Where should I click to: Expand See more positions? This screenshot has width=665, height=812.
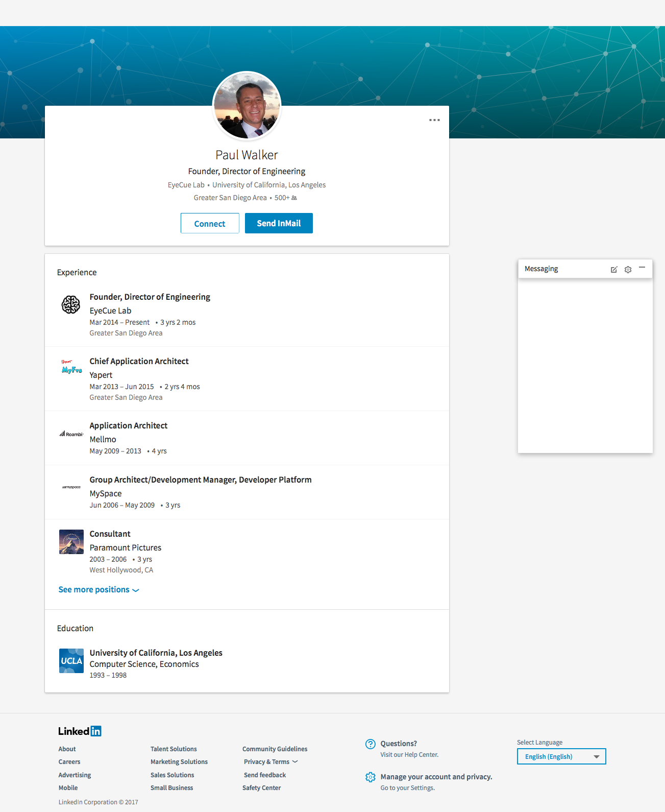pyautogui.click(x=98, y=590)
